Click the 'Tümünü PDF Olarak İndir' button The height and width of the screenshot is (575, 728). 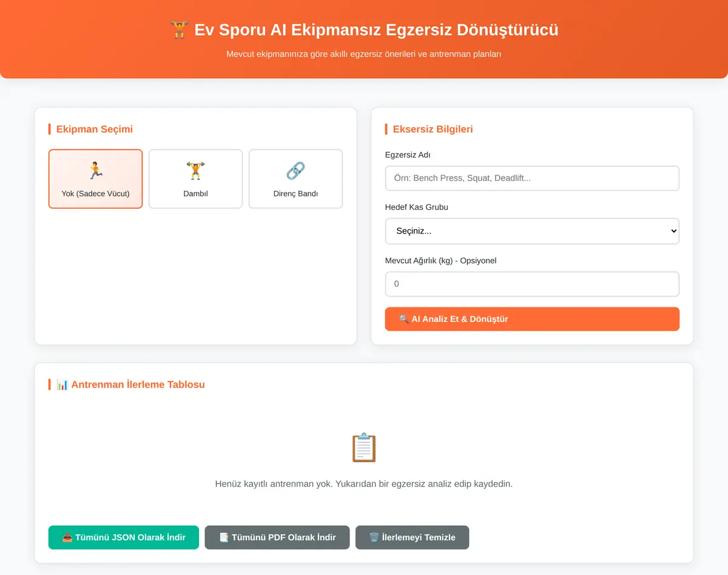277,537
